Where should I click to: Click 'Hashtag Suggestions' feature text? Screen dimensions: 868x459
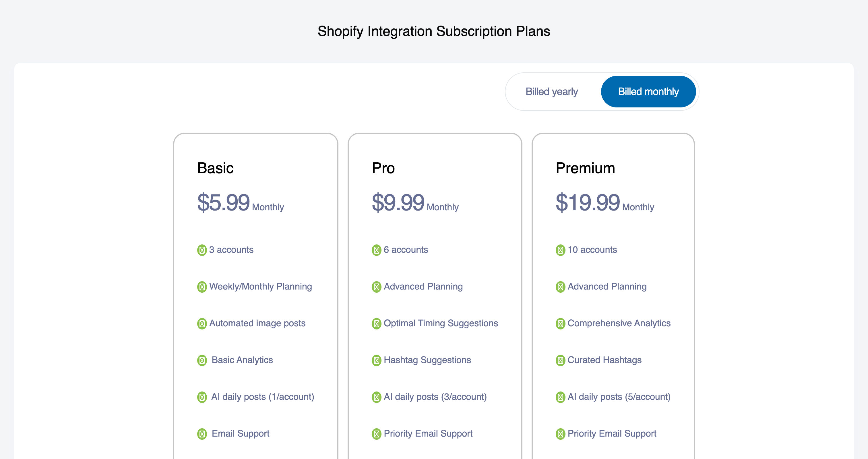point(427,360)
